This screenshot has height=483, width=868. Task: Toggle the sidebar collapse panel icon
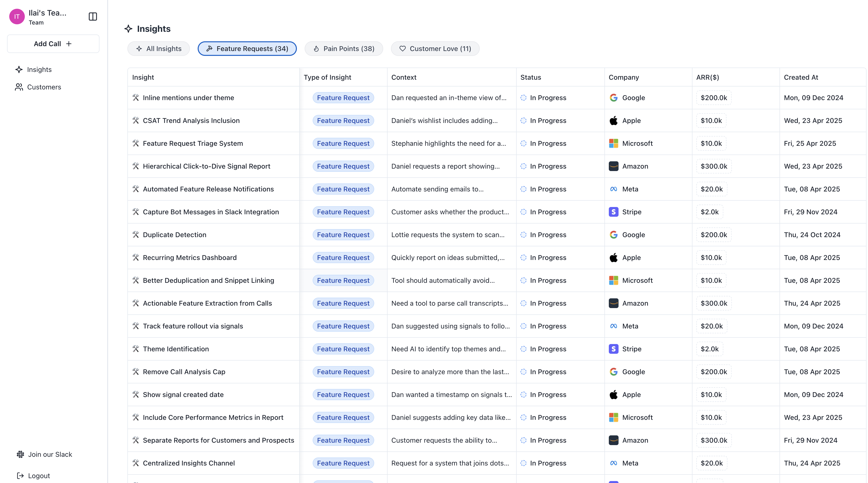93,17
